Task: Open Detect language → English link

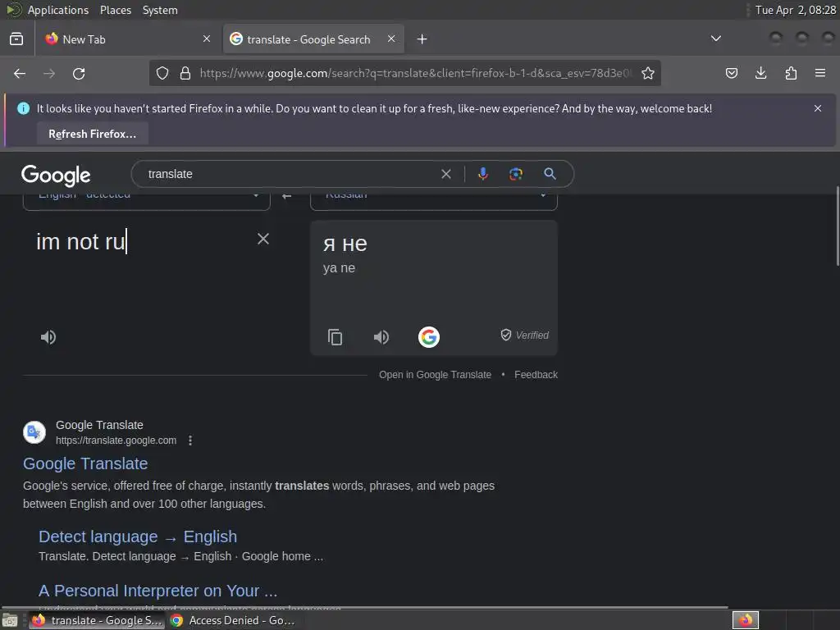Action: coord(138,536)
